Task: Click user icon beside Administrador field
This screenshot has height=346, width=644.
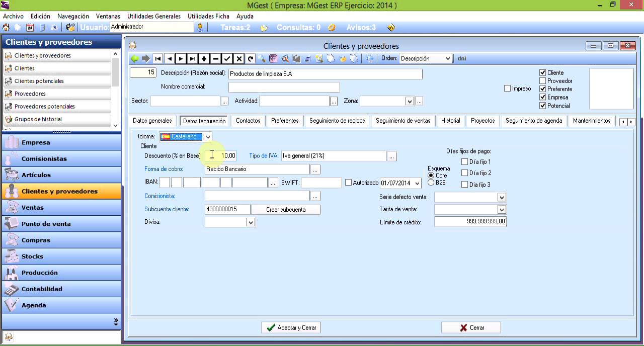Action: tap(200, 27)
